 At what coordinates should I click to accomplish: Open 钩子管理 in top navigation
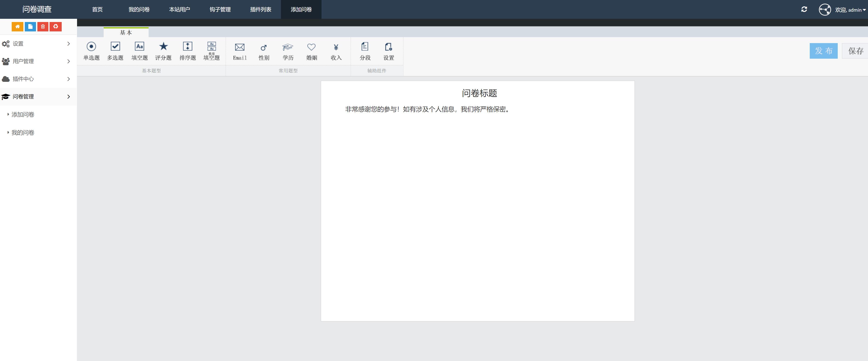220,9
